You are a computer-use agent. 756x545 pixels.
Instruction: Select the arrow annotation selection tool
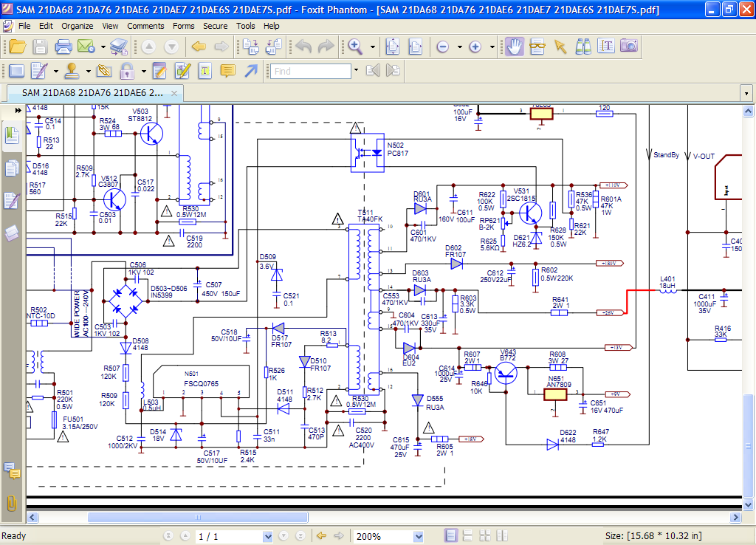560,47
